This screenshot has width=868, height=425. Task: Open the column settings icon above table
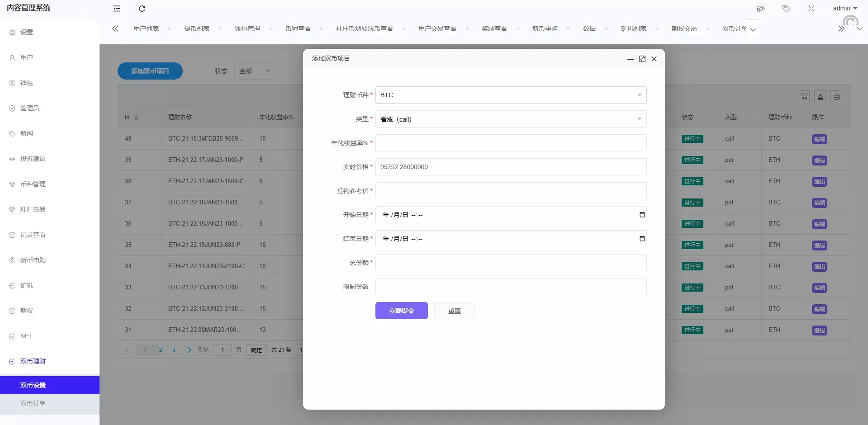tap(804, 96)
